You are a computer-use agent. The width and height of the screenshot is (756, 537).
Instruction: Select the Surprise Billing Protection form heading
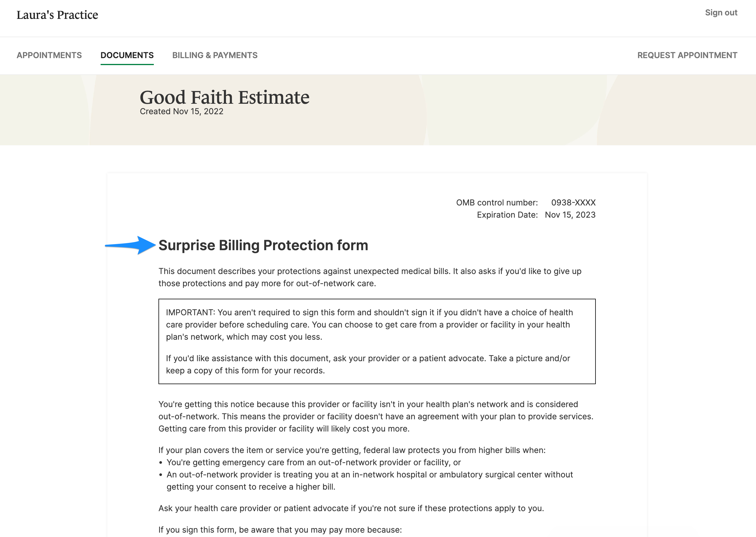263,245
